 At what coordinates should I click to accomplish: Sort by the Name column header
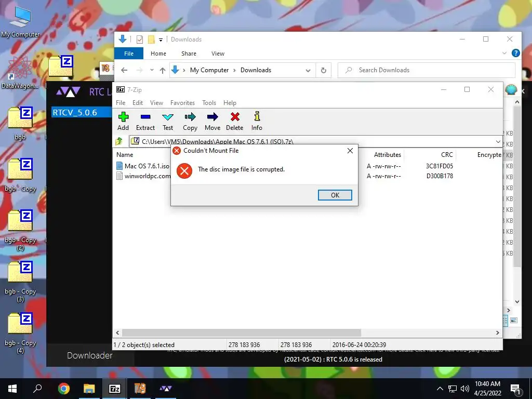coord(125,155)
